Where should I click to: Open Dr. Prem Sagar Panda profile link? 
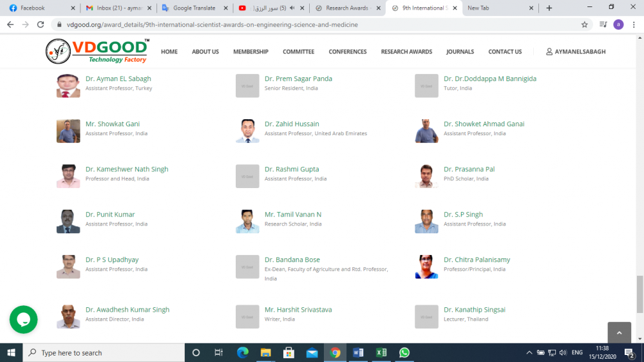point(298,79)
